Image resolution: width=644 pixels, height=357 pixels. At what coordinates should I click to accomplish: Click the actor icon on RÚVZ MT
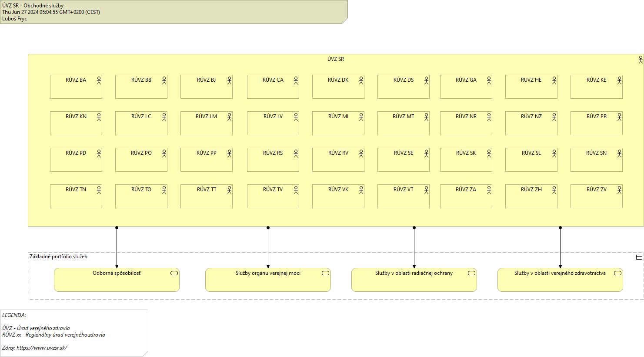pos(426,117)
